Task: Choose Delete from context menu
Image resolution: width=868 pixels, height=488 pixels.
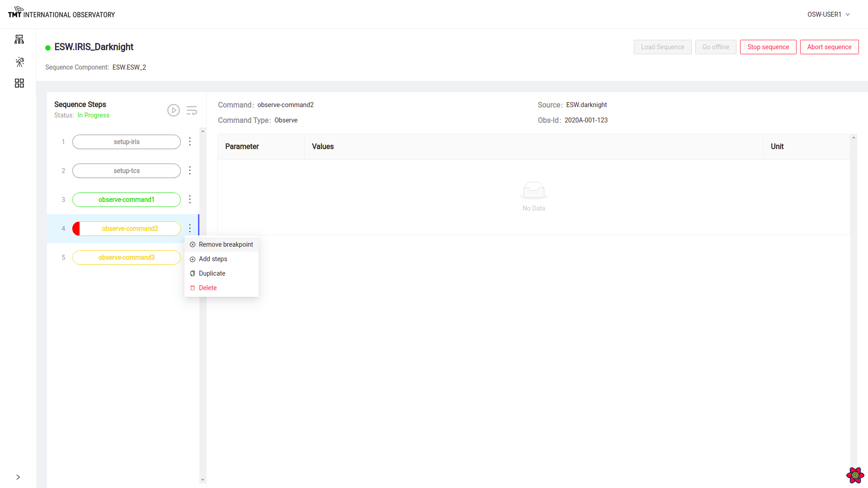Action: pyautogui.click(x=222, y=288)
